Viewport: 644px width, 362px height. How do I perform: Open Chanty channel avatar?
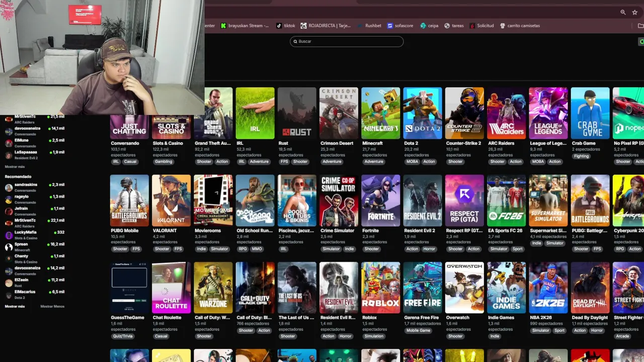click(x=9, y=259)
